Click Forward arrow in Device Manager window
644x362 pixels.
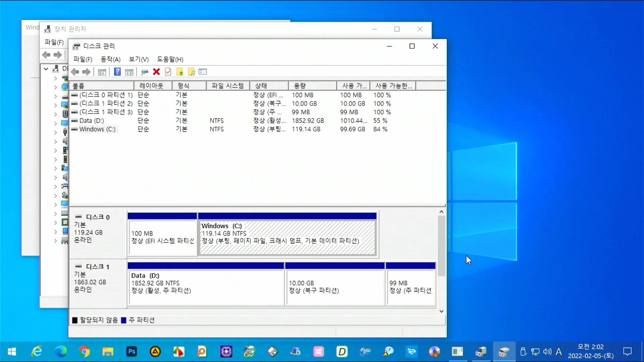[58, 55]
